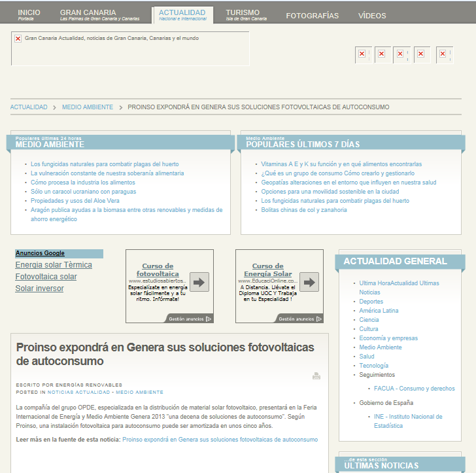This screenshot has width=476, height=473.
Task: Open 'FACUA - Consumo y derechos' link
Action: (415, 389)
